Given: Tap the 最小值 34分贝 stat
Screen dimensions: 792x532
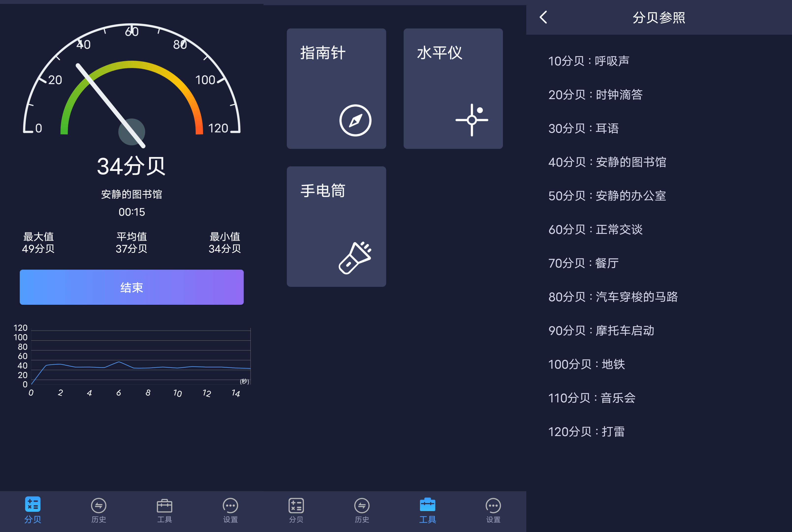Looking at the screenshot, I should pos(225,243).
